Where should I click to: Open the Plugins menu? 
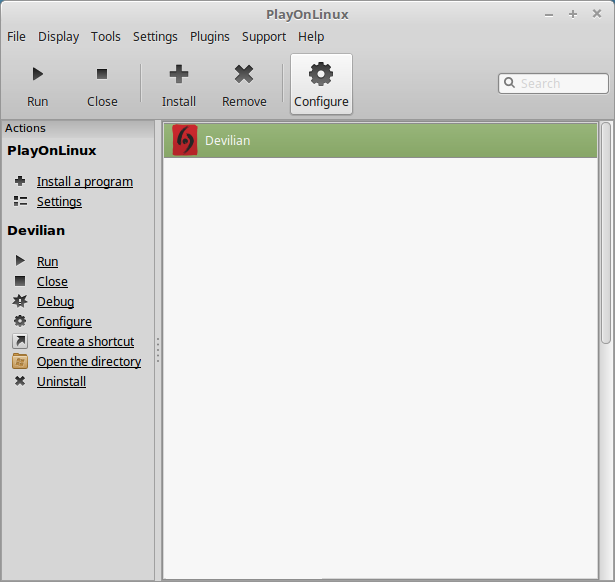tap(210, 36)
